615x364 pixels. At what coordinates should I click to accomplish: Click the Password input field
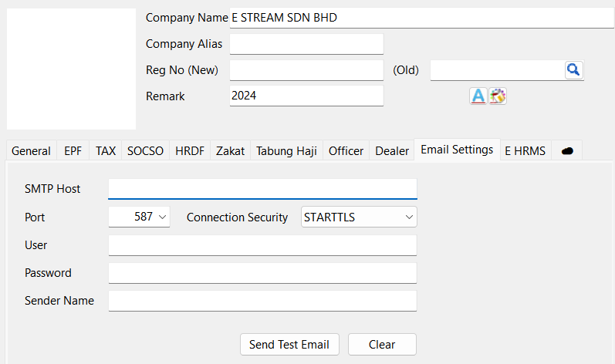pyautogui.click(x=263, y=273)
